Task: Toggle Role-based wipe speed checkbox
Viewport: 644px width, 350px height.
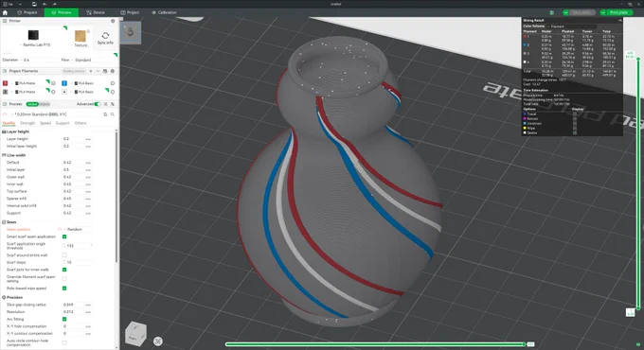Action: 64,289
